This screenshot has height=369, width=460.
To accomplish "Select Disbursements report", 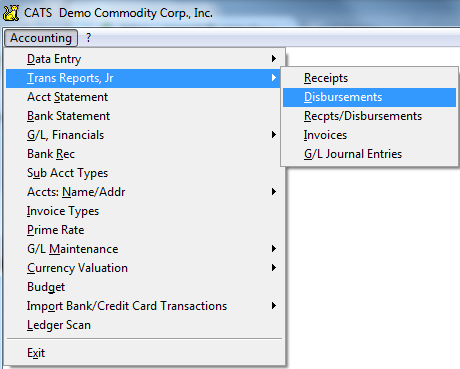I will (x=369, y=97).
